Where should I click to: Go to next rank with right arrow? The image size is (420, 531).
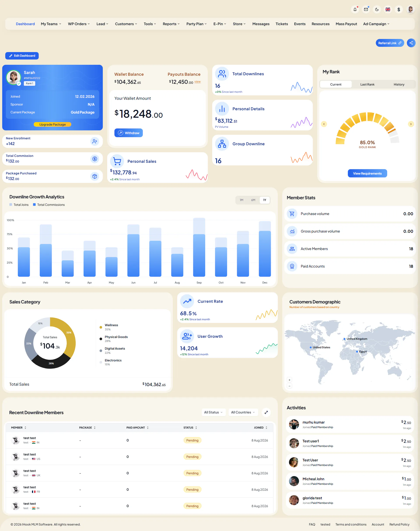[411, 124]
